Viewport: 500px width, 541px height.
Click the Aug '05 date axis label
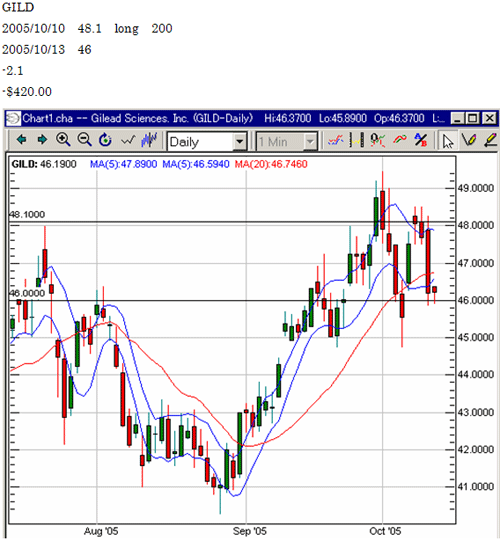101,531
